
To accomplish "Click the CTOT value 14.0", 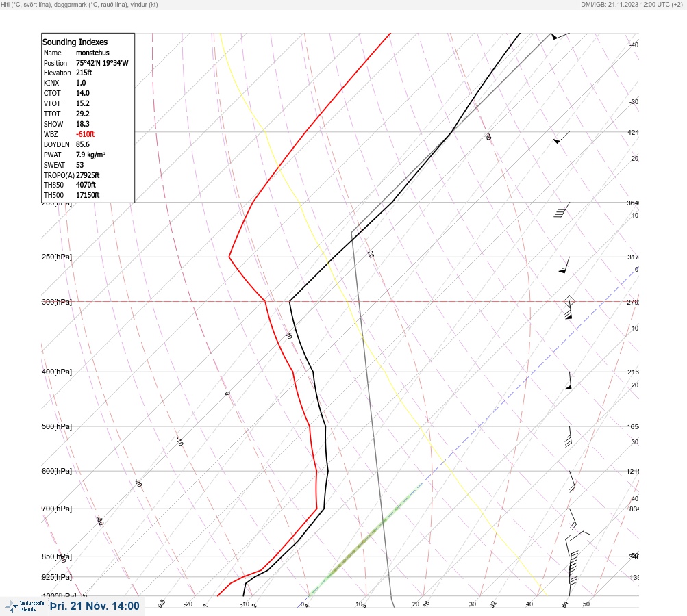I will pos(83,93).
